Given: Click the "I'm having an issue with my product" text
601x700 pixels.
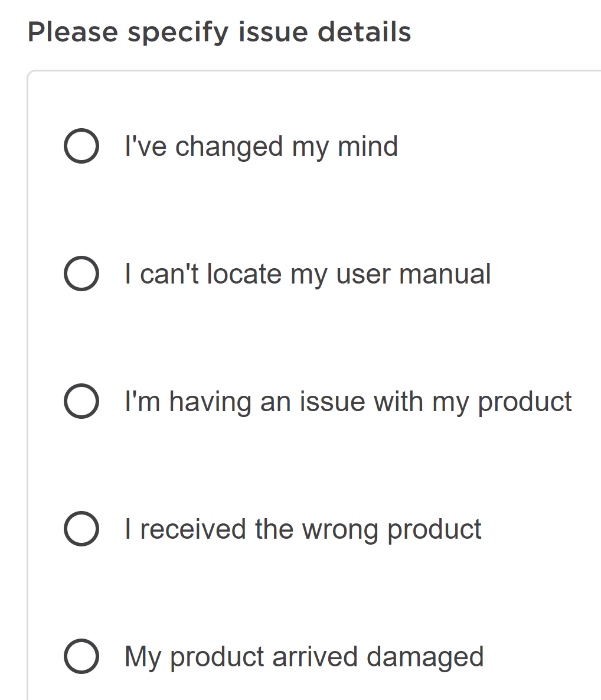Looking at the screenshot, I should click(x=348, y=401).
